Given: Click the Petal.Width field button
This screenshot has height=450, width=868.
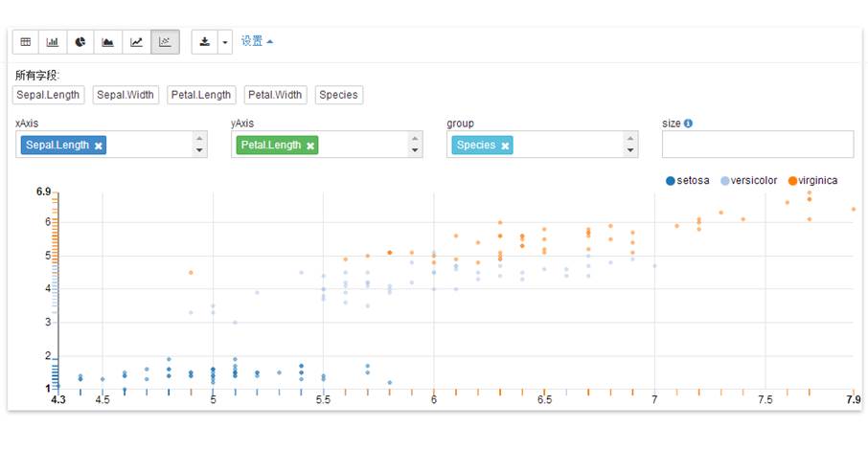Looking at the screenshot, I should click(275, 95).
